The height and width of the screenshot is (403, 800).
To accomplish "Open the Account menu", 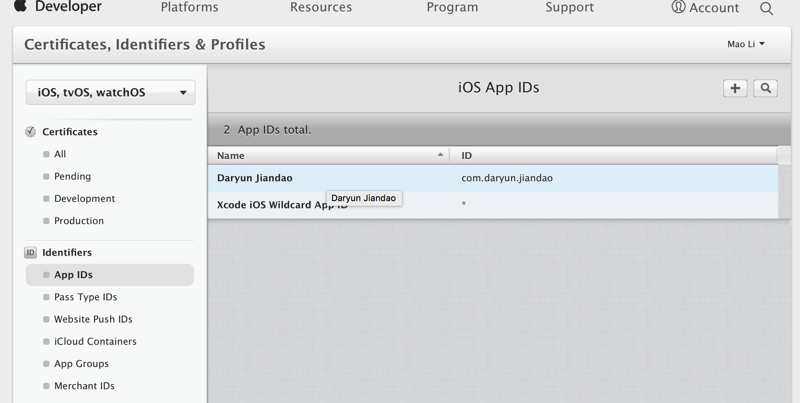I will click(x=705, y=8).
